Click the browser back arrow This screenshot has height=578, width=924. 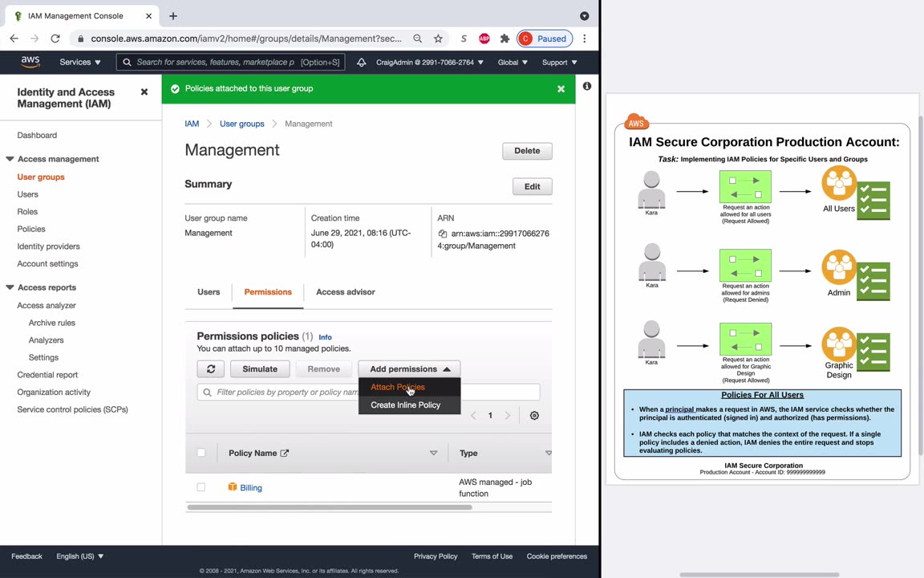(x=14, y=39)
